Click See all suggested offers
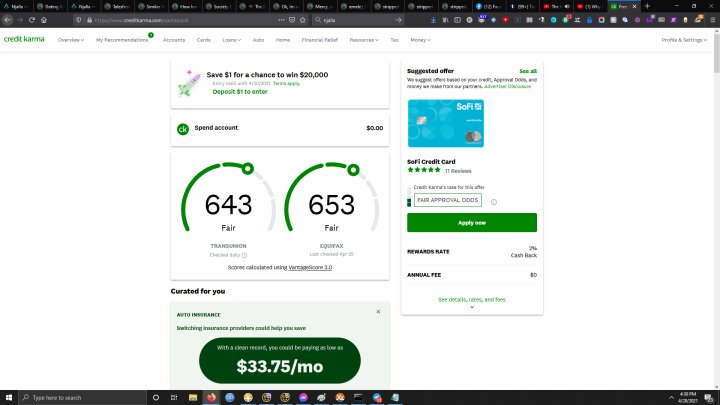Viewport: 720px width, 405px height. tap(528, 71)
